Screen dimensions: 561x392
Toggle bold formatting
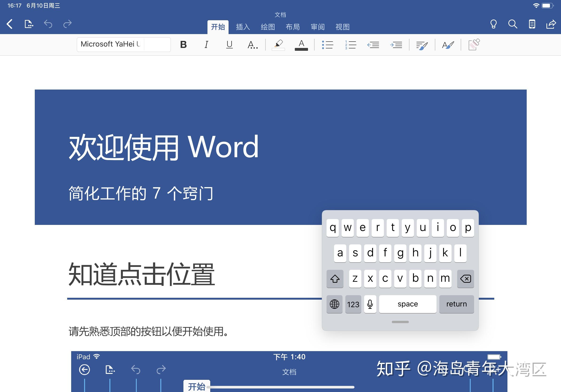pos(183,45)
